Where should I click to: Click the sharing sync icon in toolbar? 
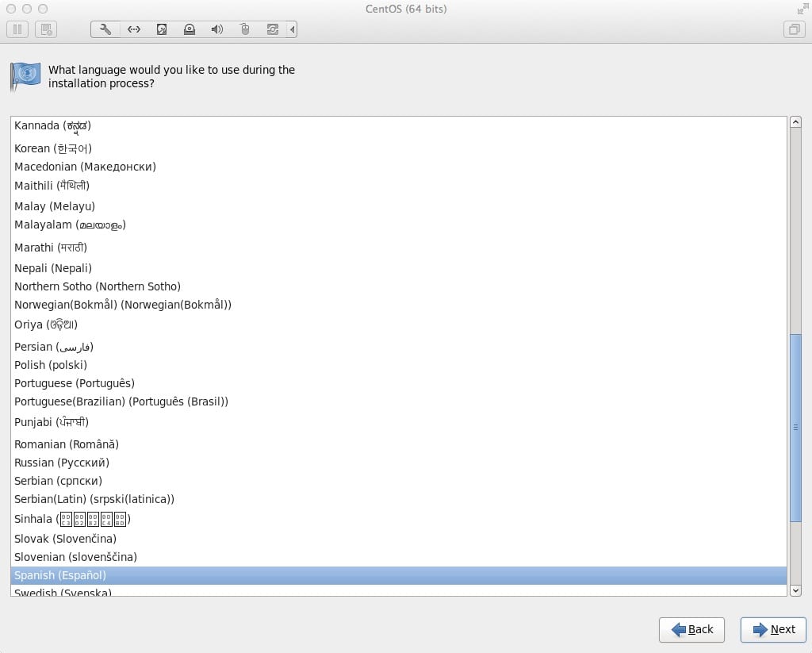pos(273,29)
